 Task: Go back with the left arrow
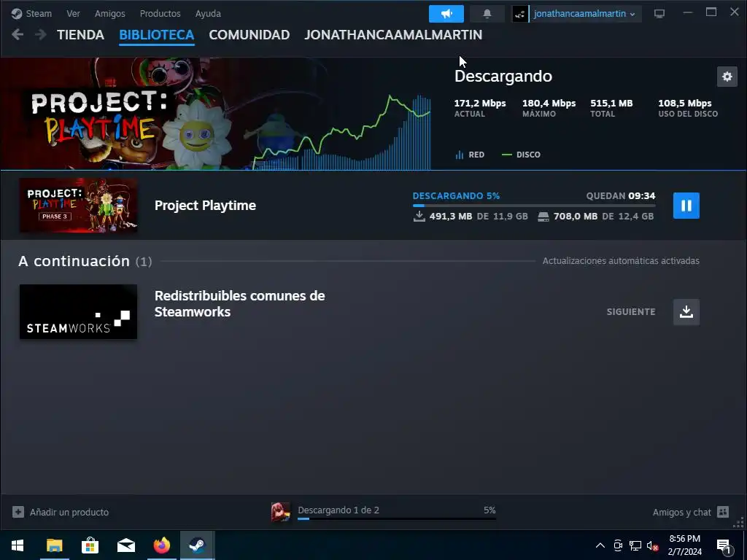(x=18, y=35)
